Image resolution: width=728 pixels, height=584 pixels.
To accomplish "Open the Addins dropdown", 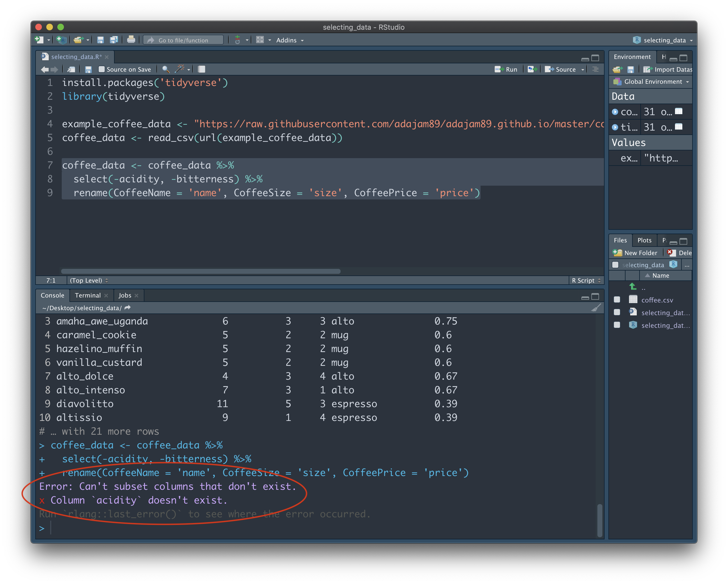I will point(290,40).
